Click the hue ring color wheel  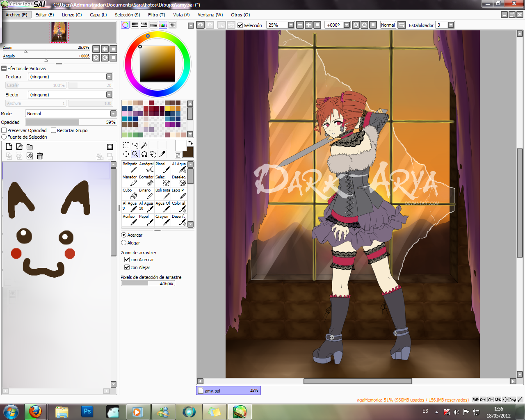point(157,64)
